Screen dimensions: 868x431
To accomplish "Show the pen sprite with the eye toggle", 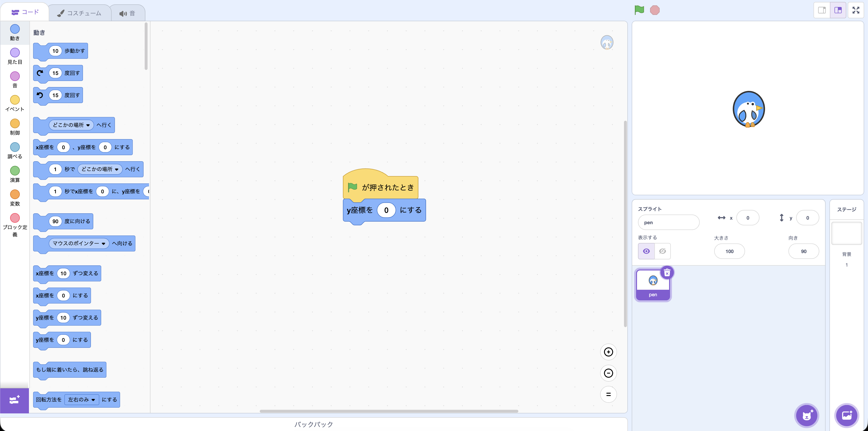I will tap(646, 251).
